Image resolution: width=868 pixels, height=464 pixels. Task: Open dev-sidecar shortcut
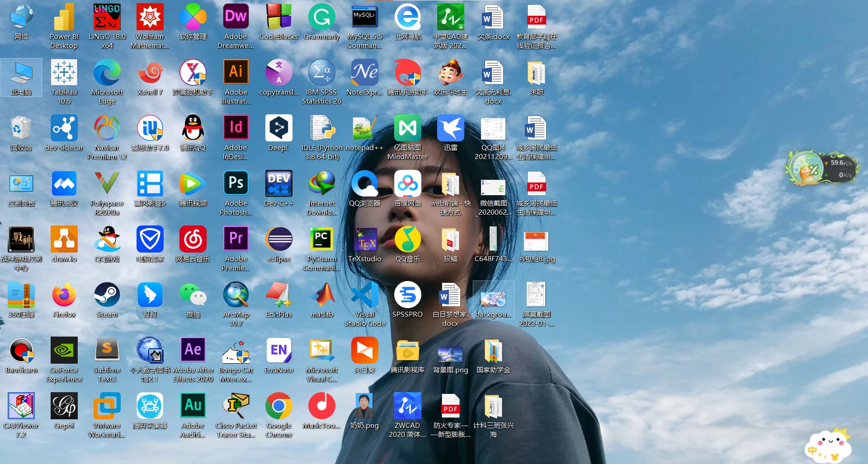point(64,128)
